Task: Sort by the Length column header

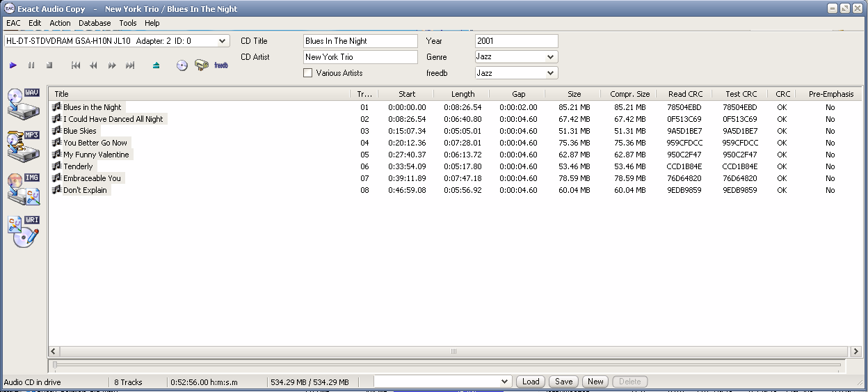Action: pos(463,94)
